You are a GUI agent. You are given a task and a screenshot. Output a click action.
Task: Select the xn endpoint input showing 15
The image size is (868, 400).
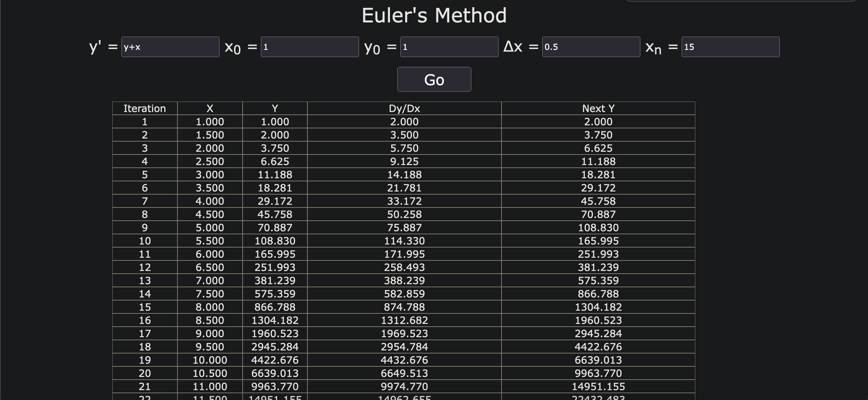[730, 47]
